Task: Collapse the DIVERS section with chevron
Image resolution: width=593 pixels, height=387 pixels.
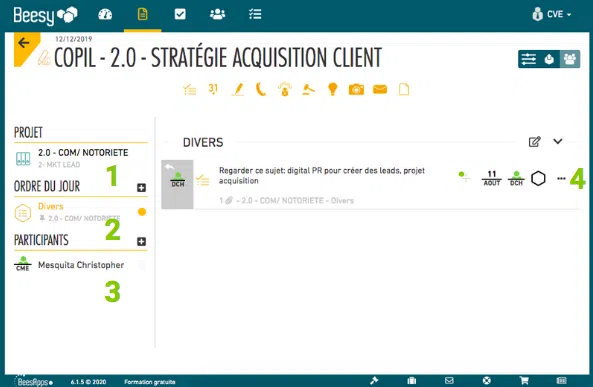Action: (558, 141)
